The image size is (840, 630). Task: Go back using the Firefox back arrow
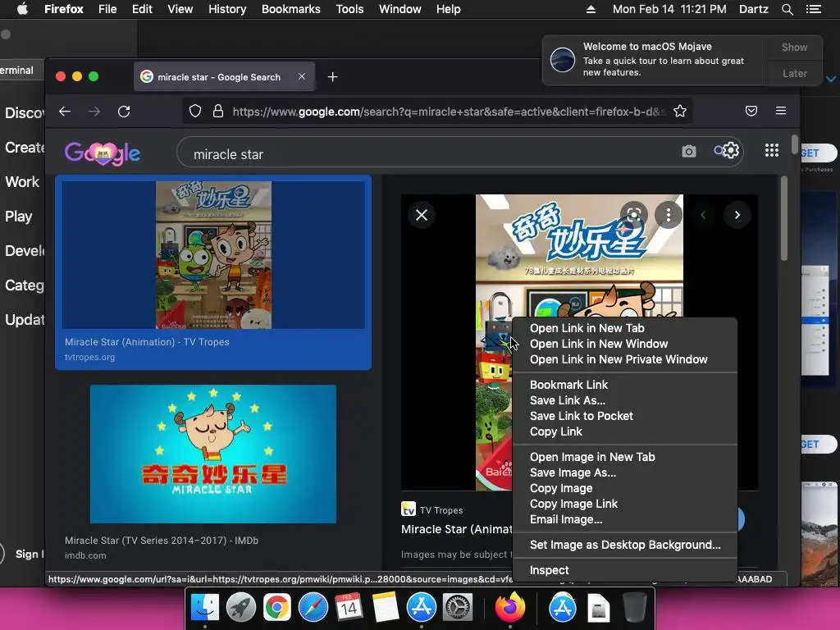pos(65,112)
